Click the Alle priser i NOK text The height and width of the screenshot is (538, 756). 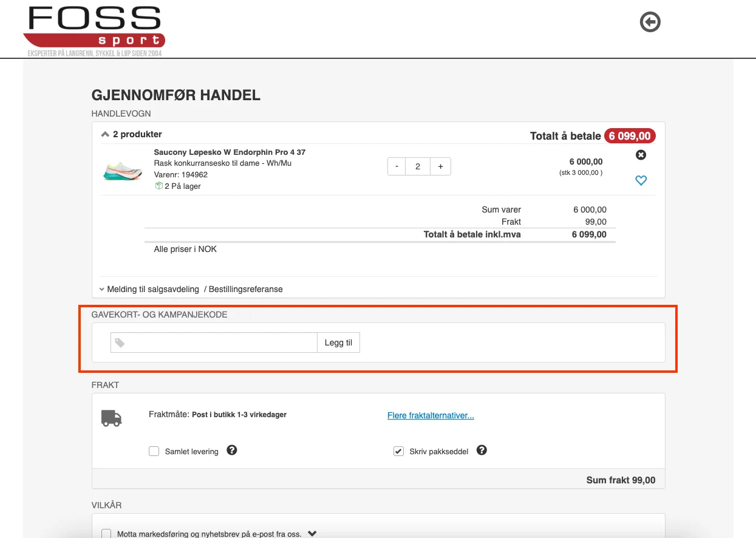tap(185, 249)
